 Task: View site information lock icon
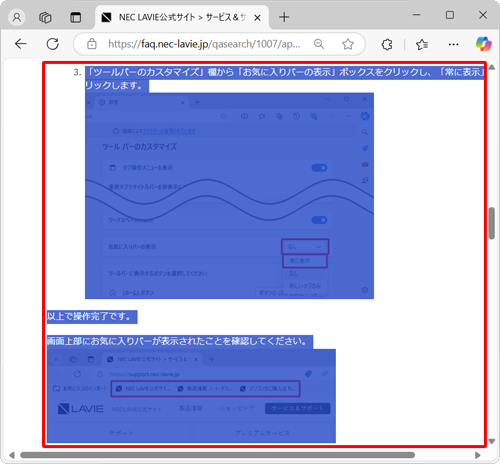point(92,44)
